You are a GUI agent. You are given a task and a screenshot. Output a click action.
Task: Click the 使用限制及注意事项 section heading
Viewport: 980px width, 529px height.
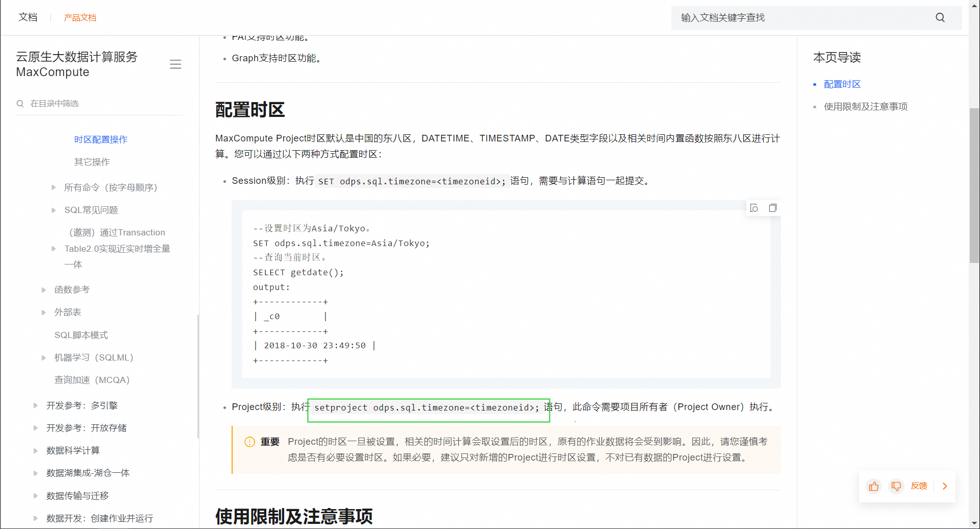[x=294, y=516]
